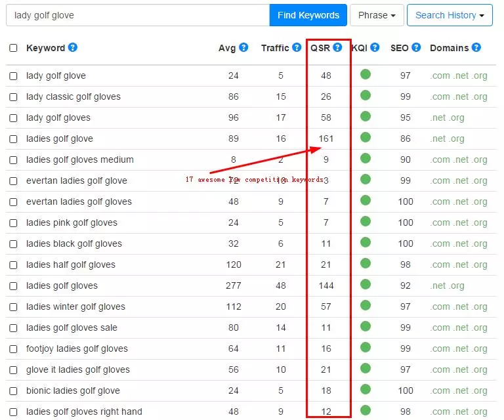Open the Avg column help icon
The height and width of the screenshot is (420, 504).
pyautogui.click(x=243, y=47)
